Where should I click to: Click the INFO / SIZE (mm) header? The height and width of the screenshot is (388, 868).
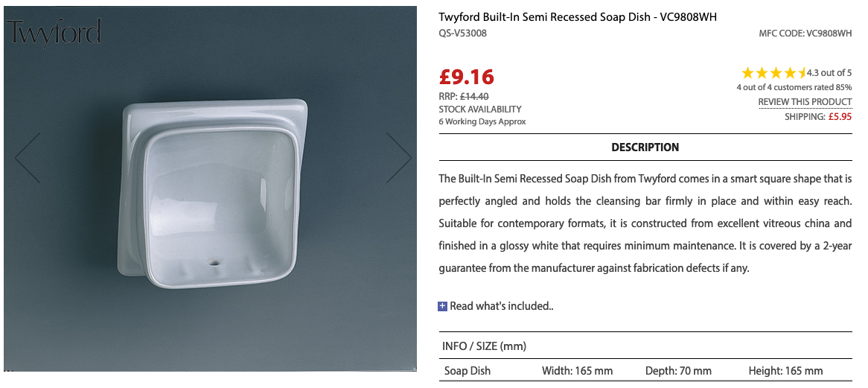click(x=484, y=346)
